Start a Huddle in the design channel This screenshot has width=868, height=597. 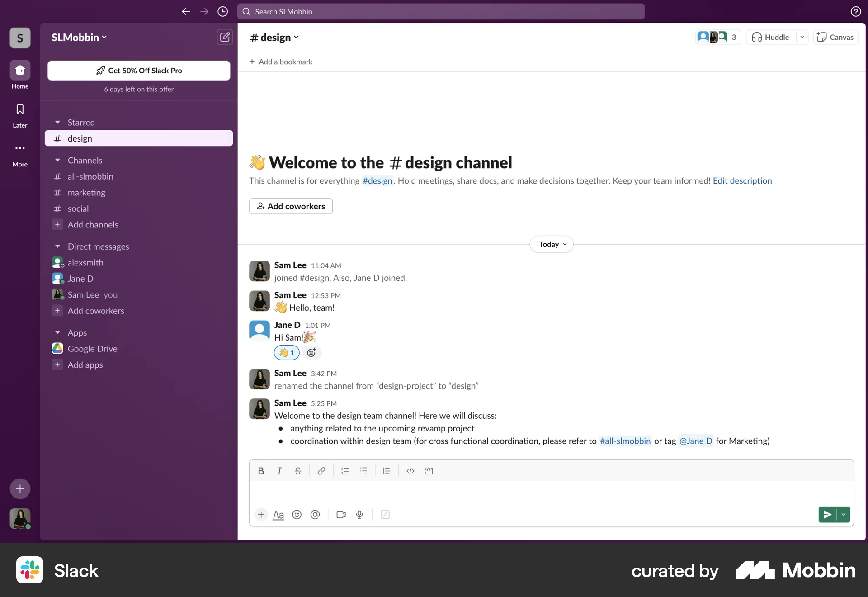click(x=770, y=37)
